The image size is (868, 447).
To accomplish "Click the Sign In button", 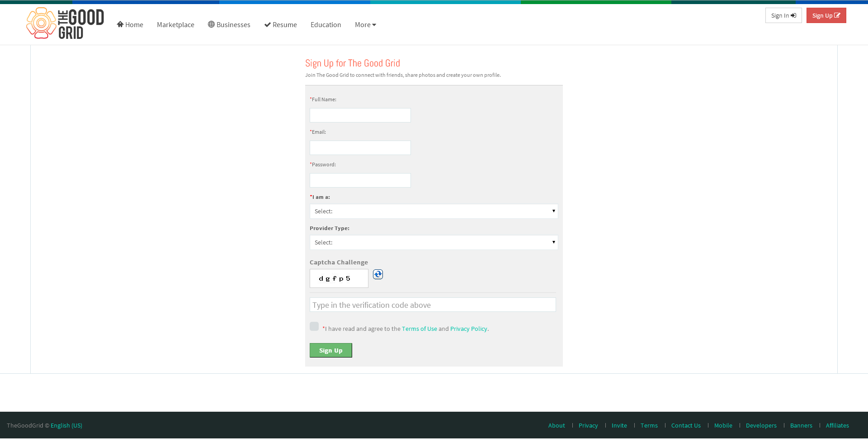I will 783,15.
